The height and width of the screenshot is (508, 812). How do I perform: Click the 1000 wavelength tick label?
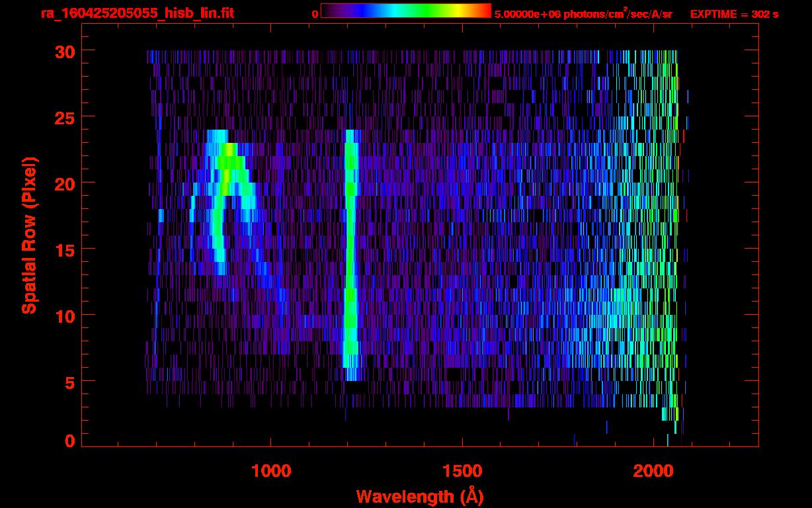(x=271, y=471)
